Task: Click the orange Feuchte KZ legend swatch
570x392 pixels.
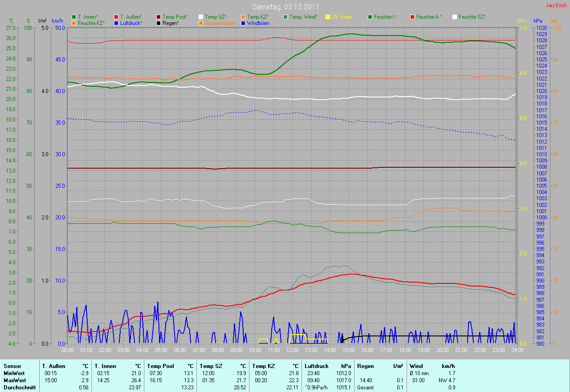Action: click(74, 23)
